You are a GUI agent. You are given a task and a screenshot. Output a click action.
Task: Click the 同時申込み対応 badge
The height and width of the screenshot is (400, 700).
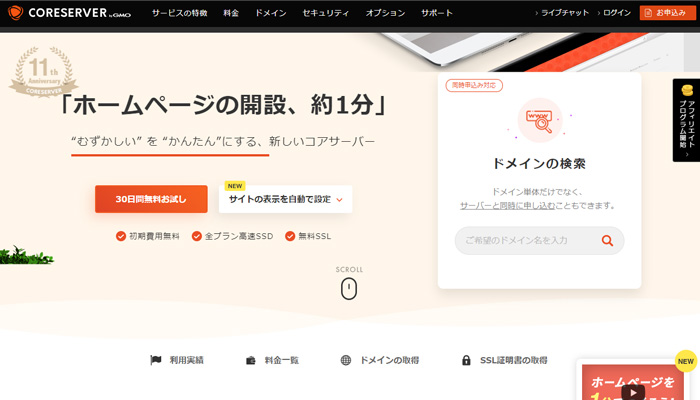(474, 85)
